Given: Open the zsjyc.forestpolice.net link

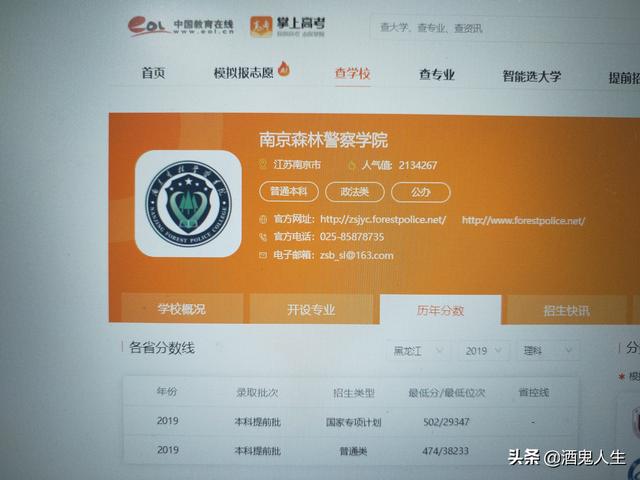Looking at the screenshot, I should (383, 220).
